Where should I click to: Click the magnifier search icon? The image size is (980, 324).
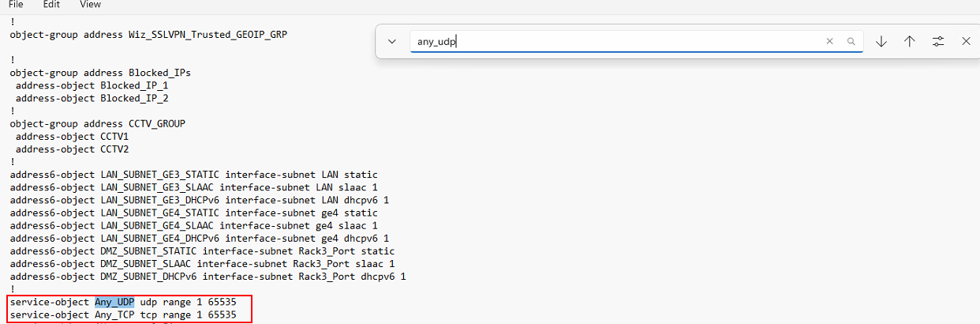[x=851, y=41]
